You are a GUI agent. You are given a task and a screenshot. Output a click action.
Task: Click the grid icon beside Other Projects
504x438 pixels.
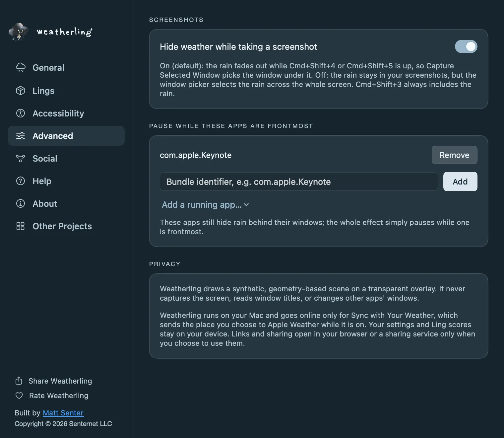(x=21, y=226)
